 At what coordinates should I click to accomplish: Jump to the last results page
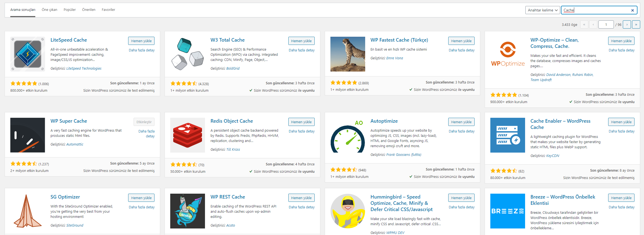point(636,24)
